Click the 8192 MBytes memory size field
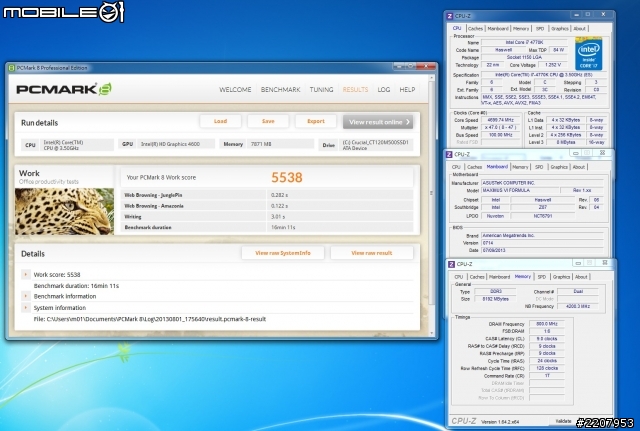Image resolution: width=640 pixels, height=431 pixels. (x=496, y=299)
